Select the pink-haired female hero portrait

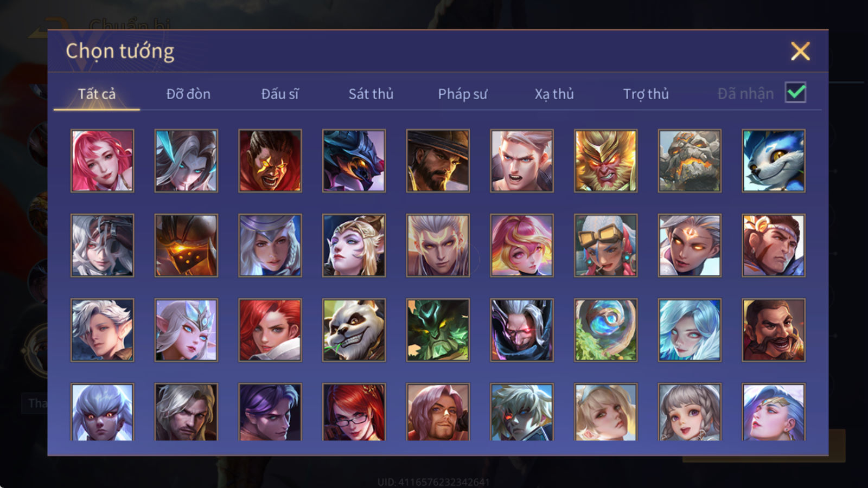point(102,160)
